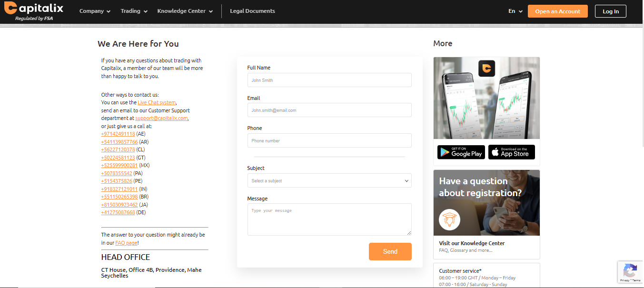Expand the Knowledge Center menu

pyautogui.click(x=185, y=11)
